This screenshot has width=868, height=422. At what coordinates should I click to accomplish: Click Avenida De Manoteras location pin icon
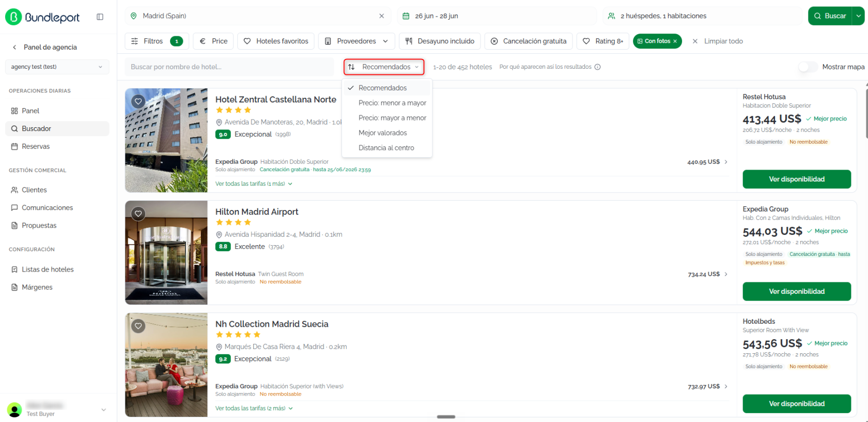click(219, 123)
